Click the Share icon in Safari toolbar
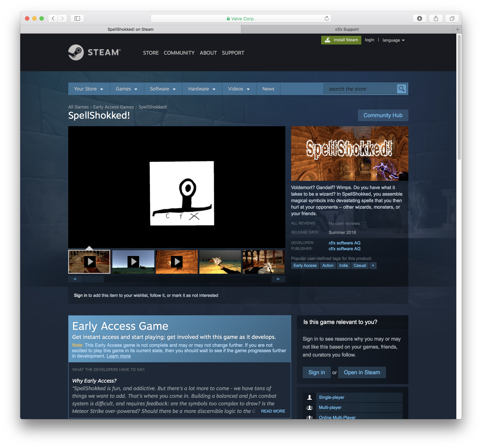Screen dimensions: 482x448 tap(436, 18)
